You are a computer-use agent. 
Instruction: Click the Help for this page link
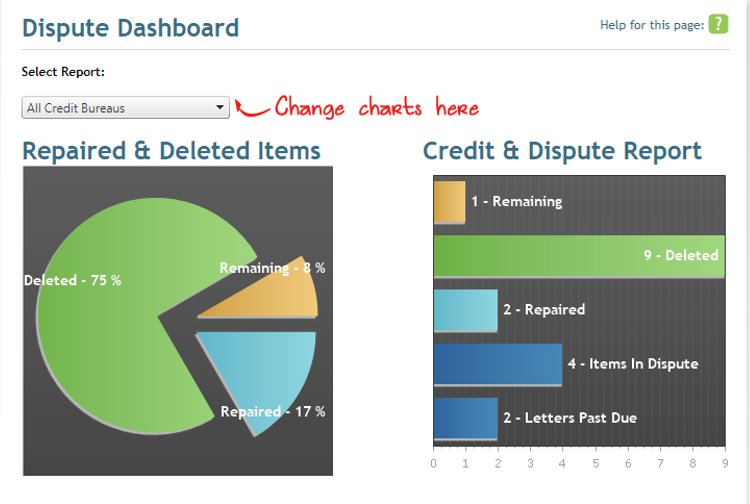tap(652, 26)
